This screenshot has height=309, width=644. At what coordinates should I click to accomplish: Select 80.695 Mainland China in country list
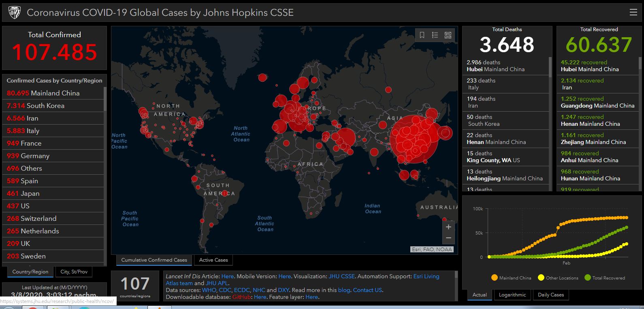[x=53, y=93]
